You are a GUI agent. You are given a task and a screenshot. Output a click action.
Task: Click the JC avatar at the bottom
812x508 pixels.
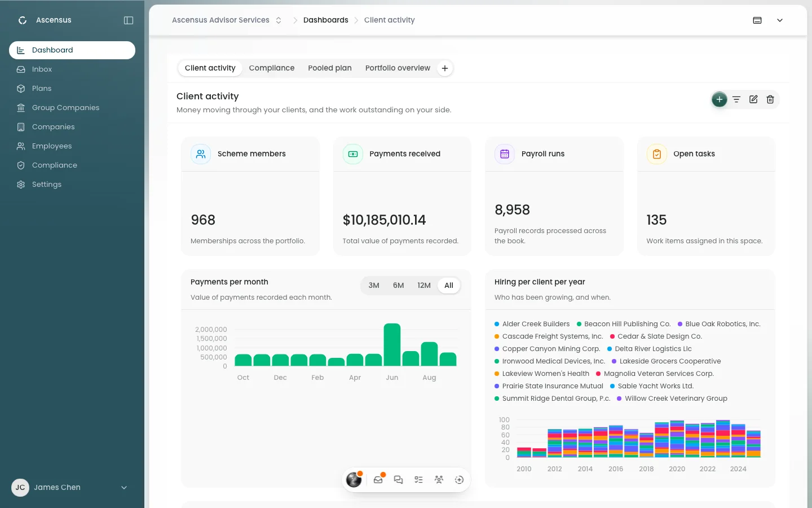tap(20, 488)
